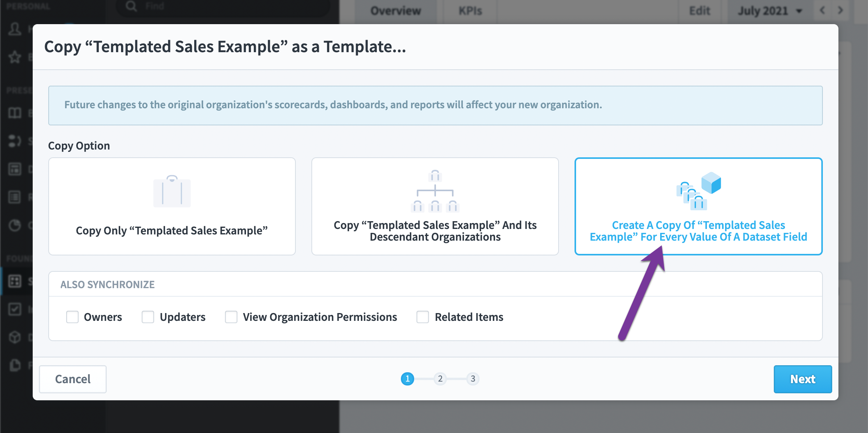This screenshot has height=433, width=868.
Task: Click the Cancel button
Action: [x=73, y=379]
